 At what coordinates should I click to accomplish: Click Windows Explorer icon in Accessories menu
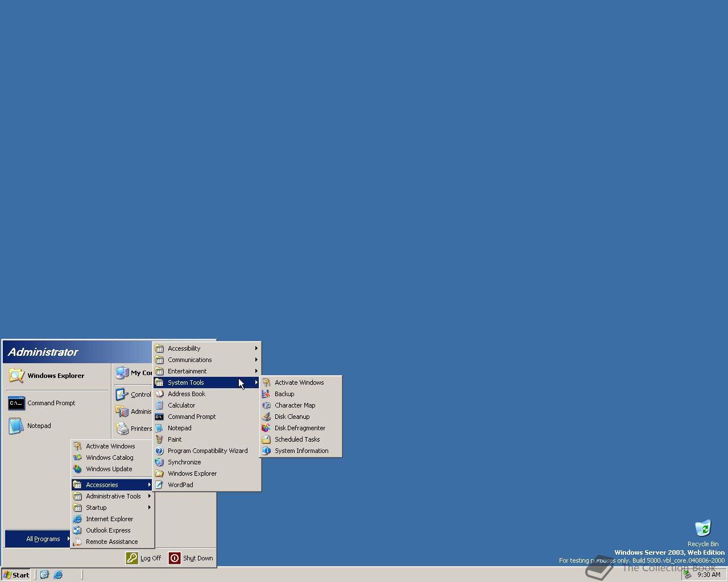159,473
